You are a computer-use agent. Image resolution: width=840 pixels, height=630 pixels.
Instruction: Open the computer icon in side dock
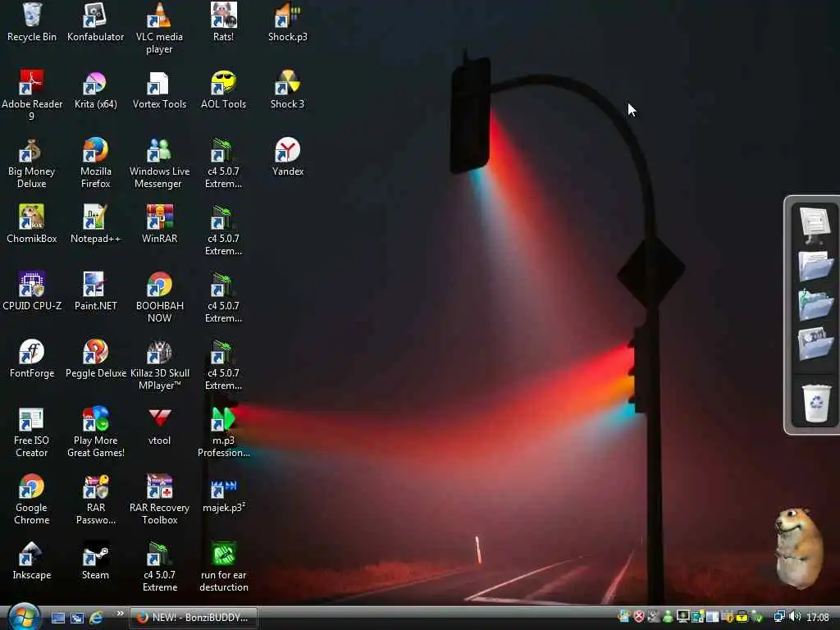tap(815, 225)
